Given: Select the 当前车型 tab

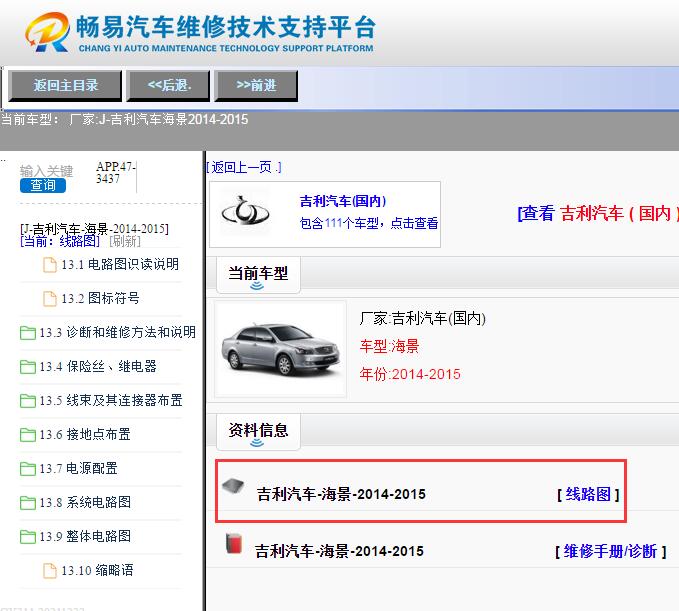Looking at the screenshot, I should tap(258, 275).
